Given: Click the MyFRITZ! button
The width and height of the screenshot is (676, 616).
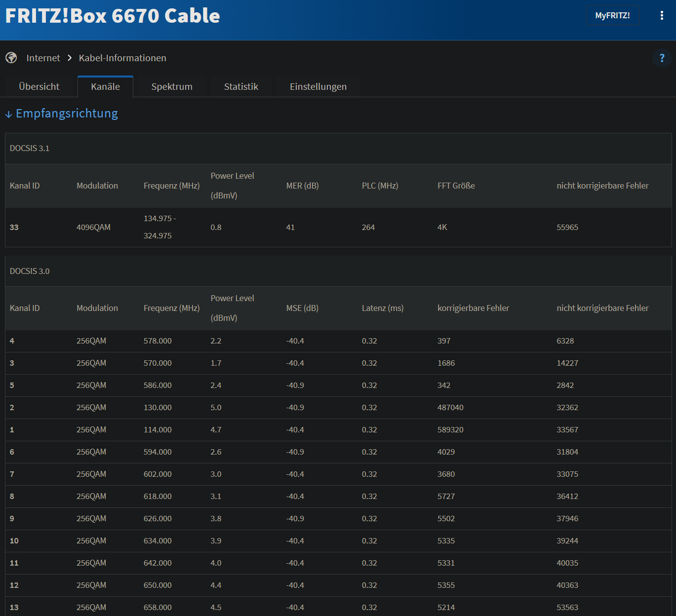Looking at the screenshot, I should point(612,15).
